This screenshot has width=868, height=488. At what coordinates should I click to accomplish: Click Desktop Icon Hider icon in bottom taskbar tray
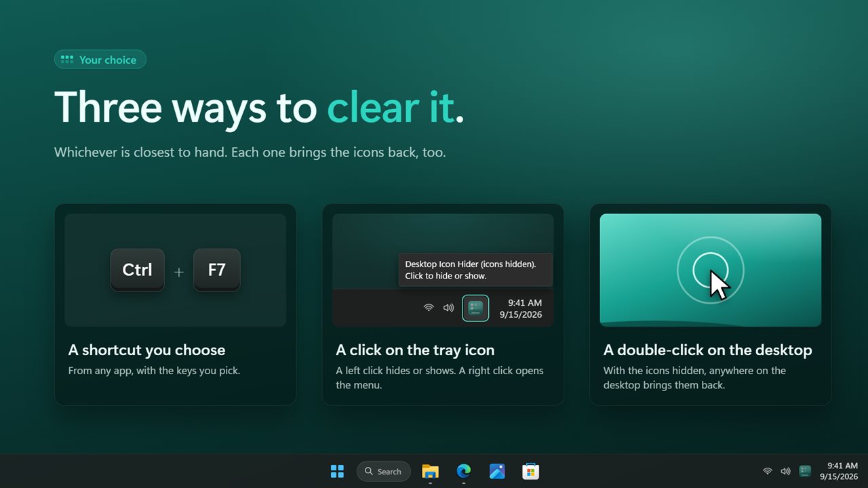805,471
